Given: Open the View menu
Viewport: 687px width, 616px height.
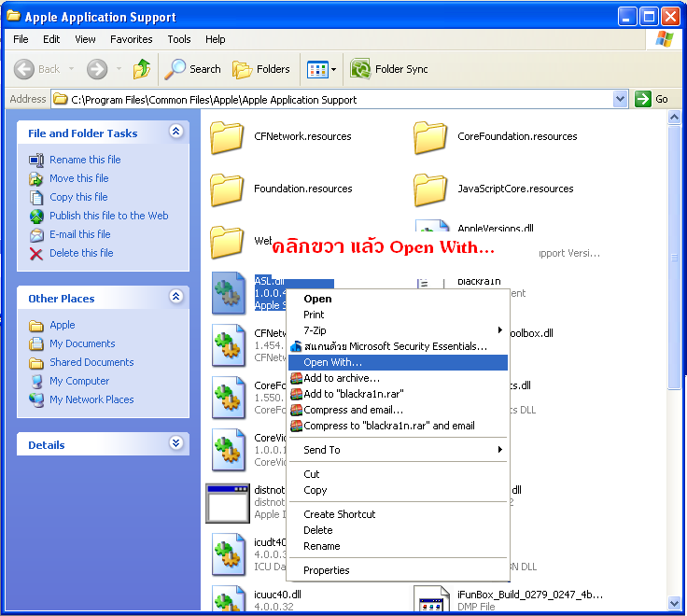Looking at the screenshot, I should (x=85, y=39).
